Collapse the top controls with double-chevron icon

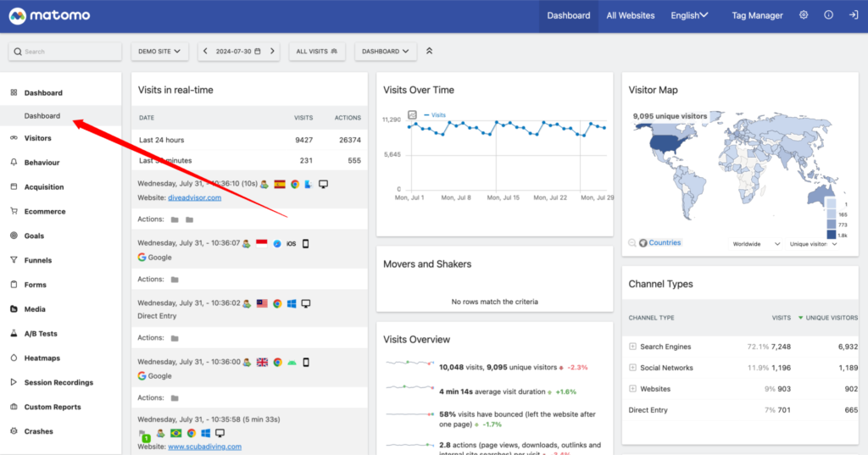[x=429, y=51]
